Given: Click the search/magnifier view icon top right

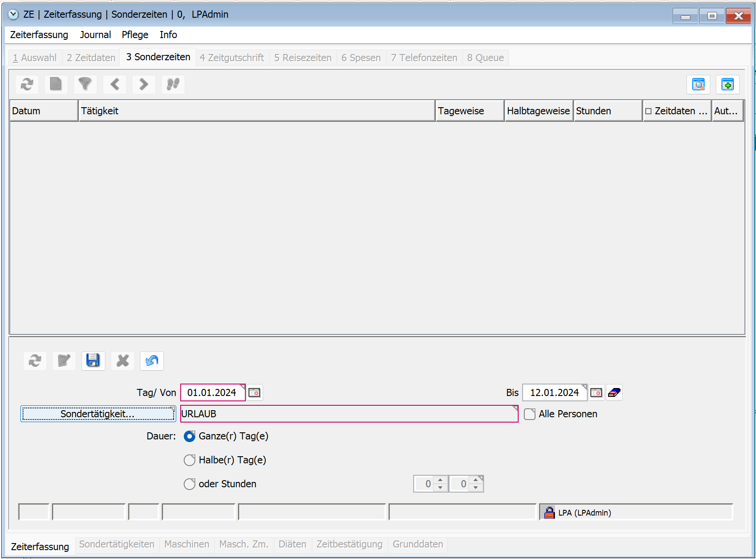Looking at the screenshot, I should point(698,85).
